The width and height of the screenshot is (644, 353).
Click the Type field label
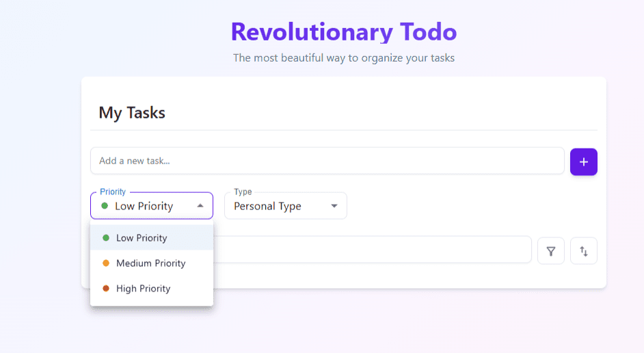tap(243, 192)
